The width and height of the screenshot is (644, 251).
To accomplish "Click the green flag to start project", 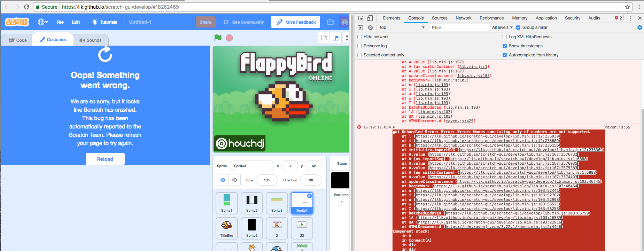I will point(218,38).
